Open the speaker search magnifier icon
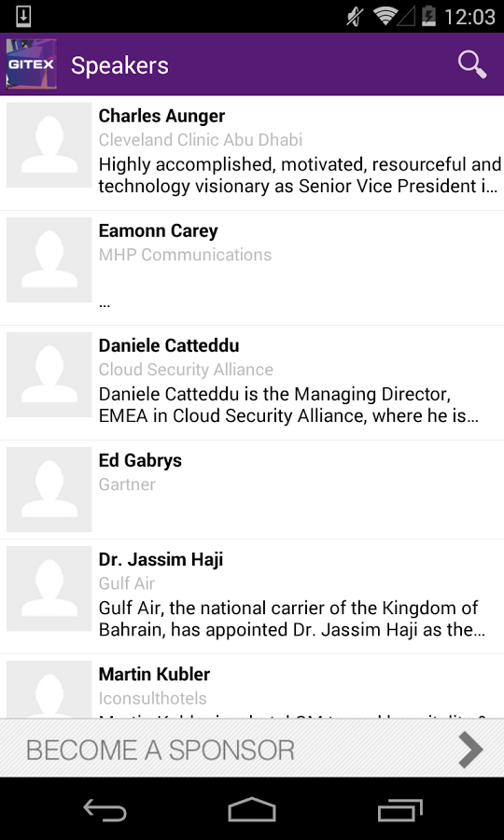 click(472, 64)
